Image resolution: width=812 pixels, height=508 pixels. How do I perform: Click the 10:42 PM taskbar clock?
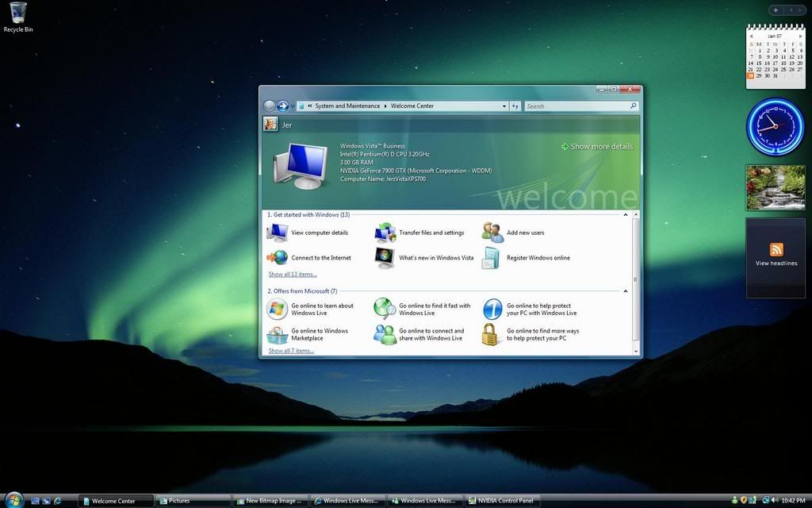coord(793,501)
